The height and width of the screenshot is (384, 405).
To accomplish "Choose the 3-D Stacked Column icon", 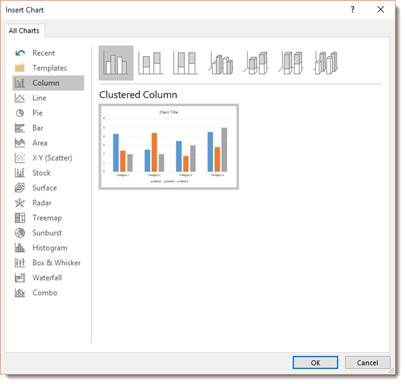I will [x=256, y=63].
